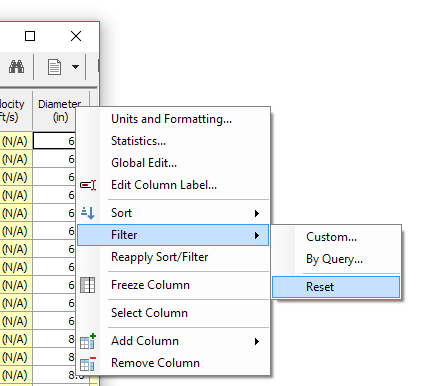Click the Edit Column Label icon
The height and width of the screenshot is (386, 421).
click(88, 185)
